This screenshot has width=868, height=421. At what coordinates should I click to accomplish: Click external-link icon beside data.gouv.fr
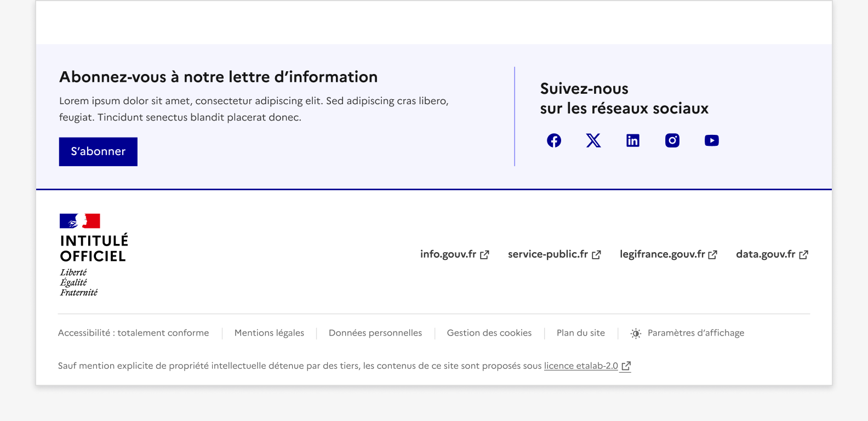[803, 255]
